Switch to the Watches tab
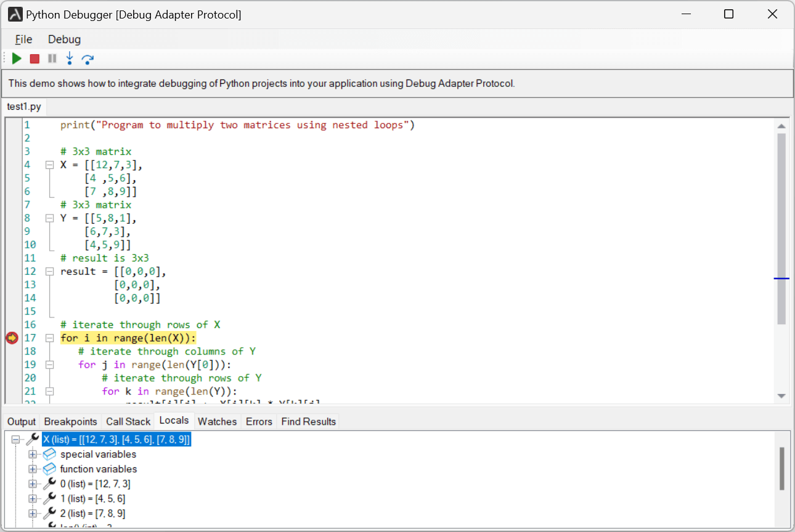 coord(217,422)
